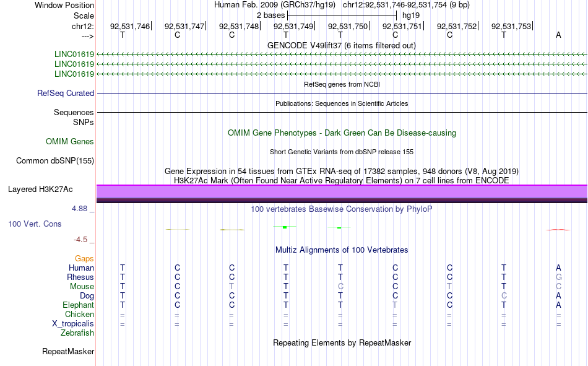
Task: Click the -4.5 PhyloP lower limit
Action: [80, 240]
